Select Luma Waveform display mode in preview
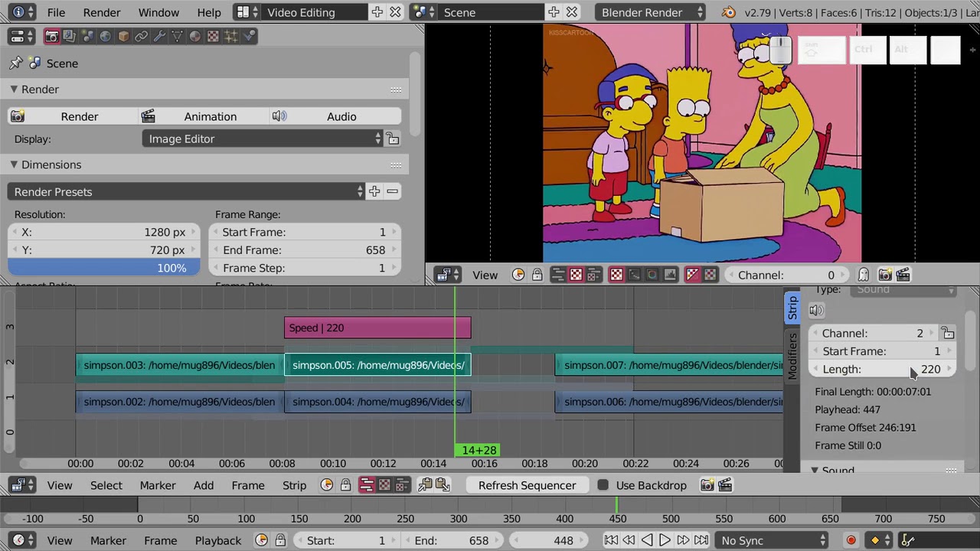Screen dimensions: 980x551 (x=634, y=275)
